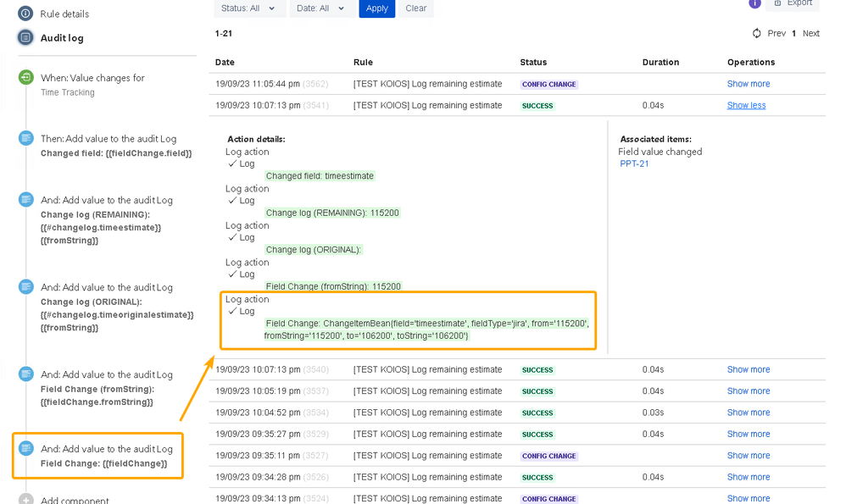Collapse details with the Show less link
Screen dimensions: 846x504
coord(746,106)
